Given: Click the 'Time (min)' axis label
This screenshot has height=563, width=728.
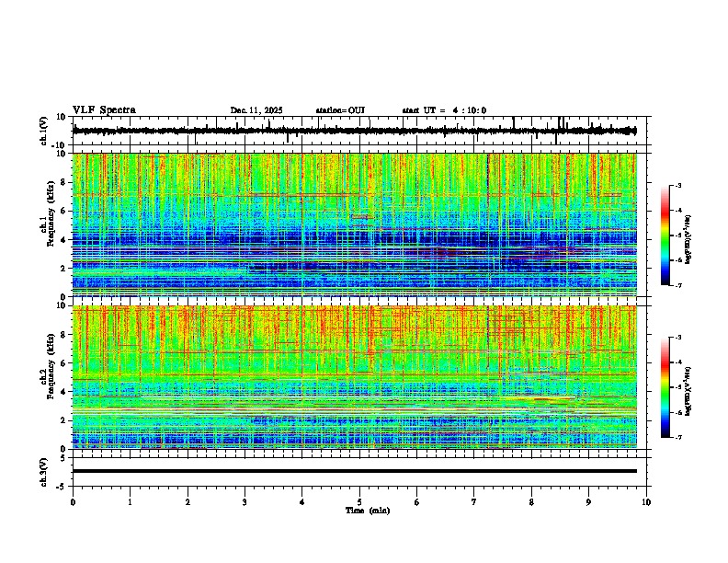Looking at the screenshot, I should pyautogui.click(x=368, y=511).
